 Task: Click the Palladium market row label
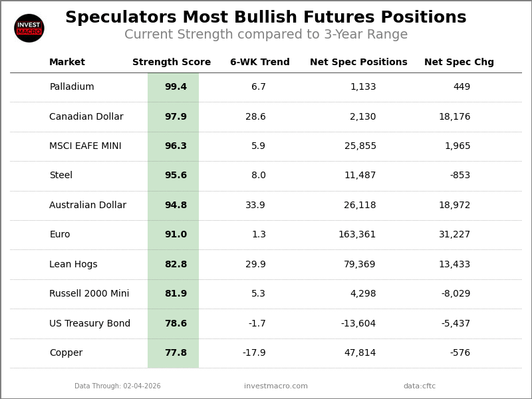pos(72,87)
